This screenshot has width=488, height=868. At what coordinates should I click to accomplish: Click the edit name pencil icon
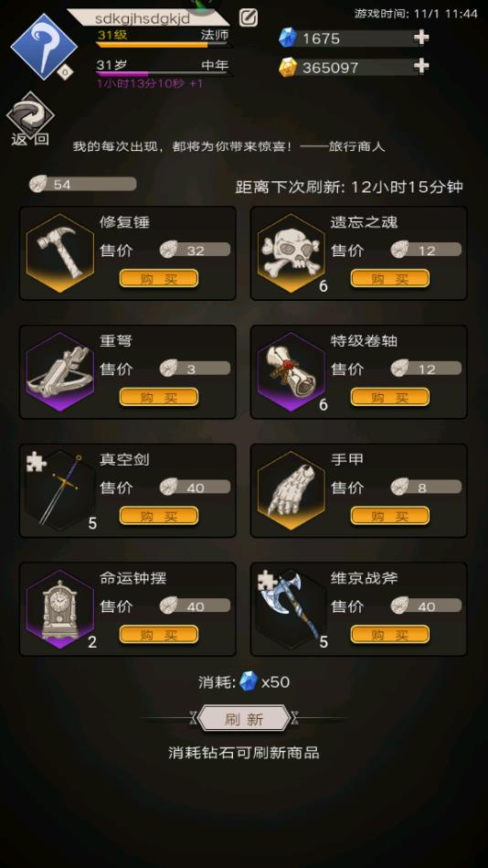point(249,17)
